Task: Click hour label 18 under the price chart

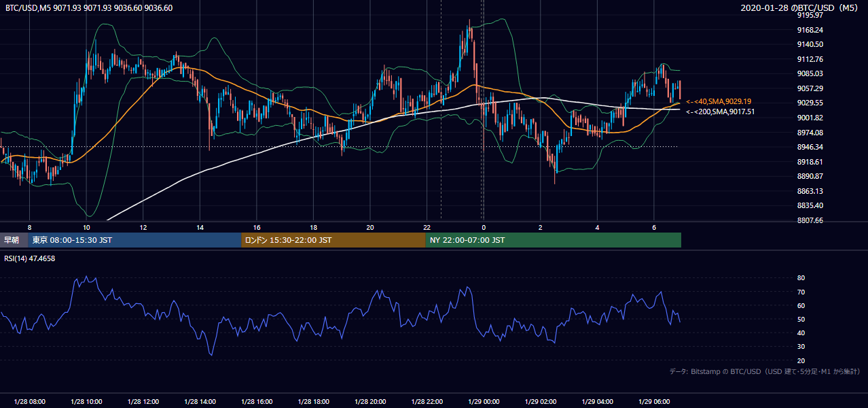Action: click(x=313, y=227)
